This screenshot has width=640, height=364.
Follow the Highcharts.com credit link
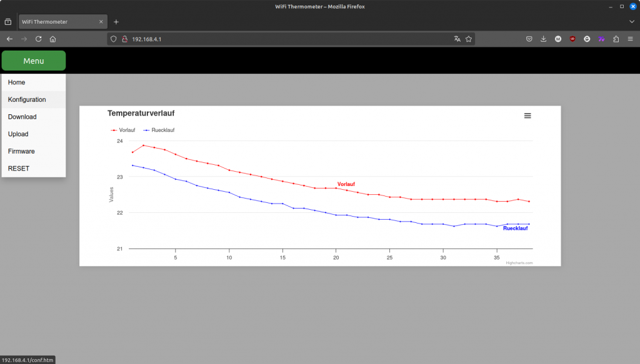(x=519, y=263)
